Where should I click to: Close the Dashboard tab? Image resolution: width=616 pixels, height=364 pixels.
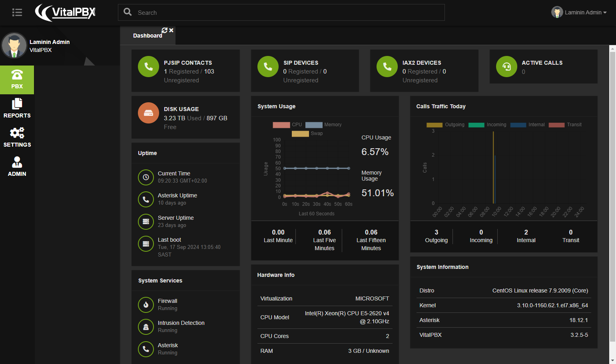pyautogui.click(x=171, y=30)
